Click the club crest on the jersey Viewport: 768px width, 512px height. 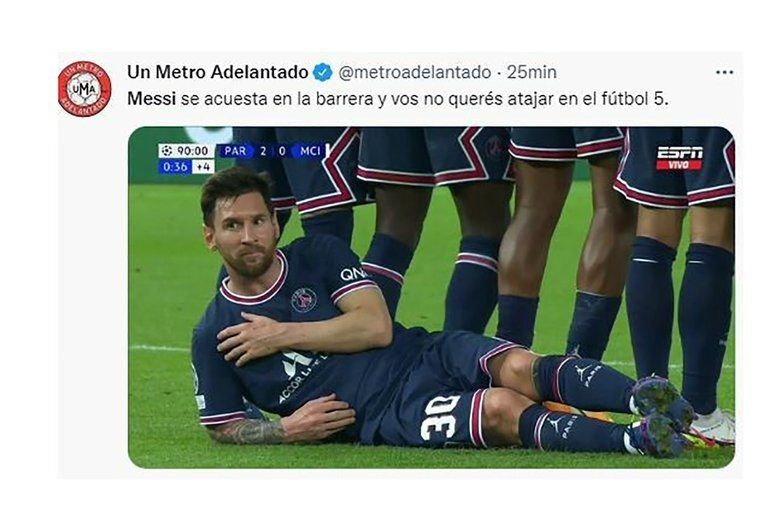point(304,300)
